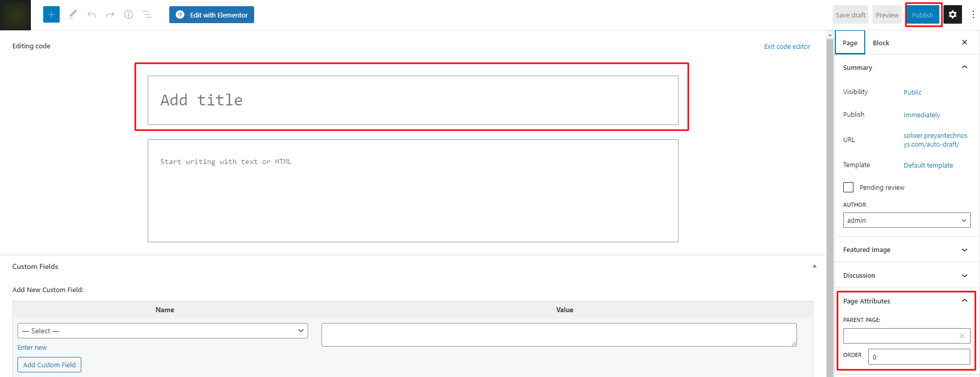Open the Author admin dropdown
This screenshot has width=980, height=377.
pos(906,220)
